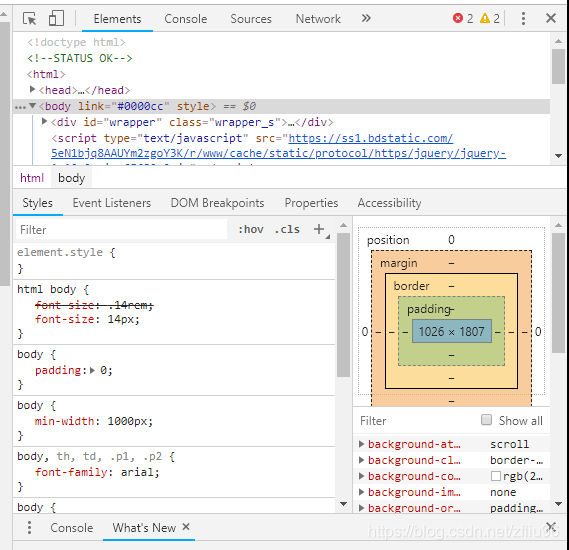569x550 pixels.
Task: Open the DevTools three-dot customize menu
Action: [x=523, y=18]
